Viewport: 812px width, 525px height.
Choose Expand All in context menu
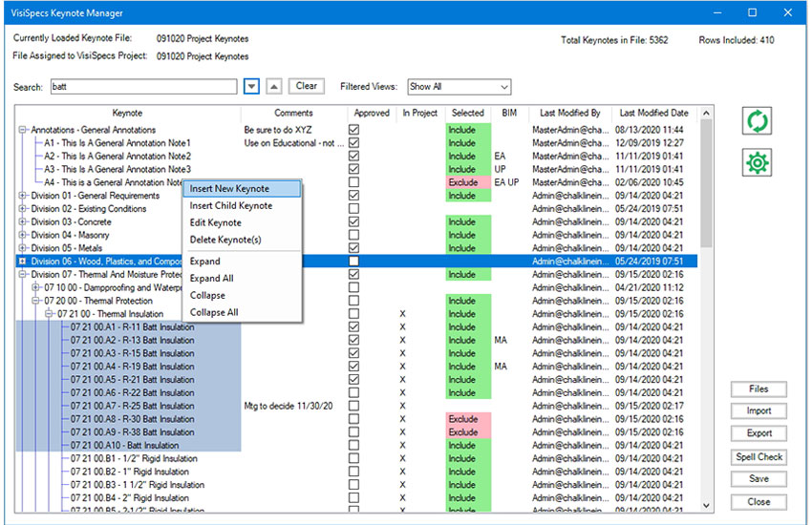tap(242, 279)
